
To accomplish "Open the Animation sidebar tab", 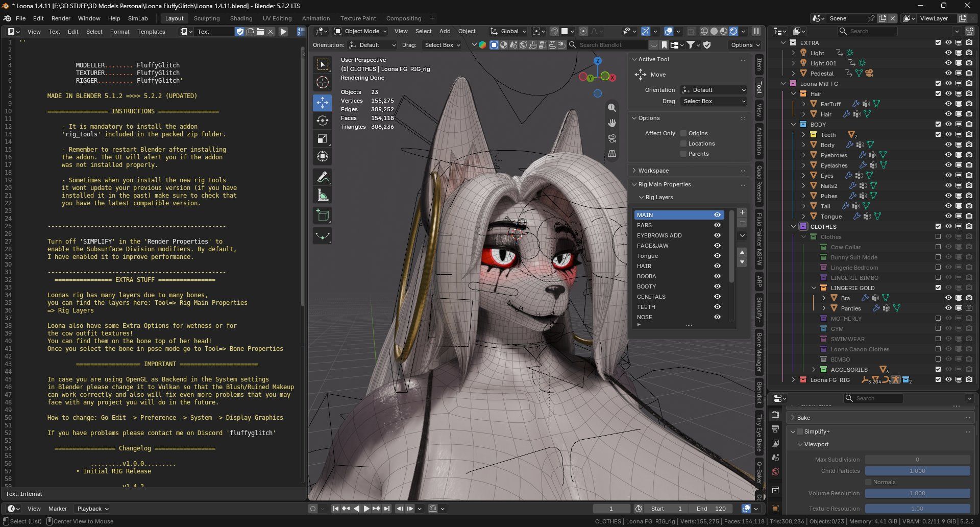I will [x=759, y=141].
